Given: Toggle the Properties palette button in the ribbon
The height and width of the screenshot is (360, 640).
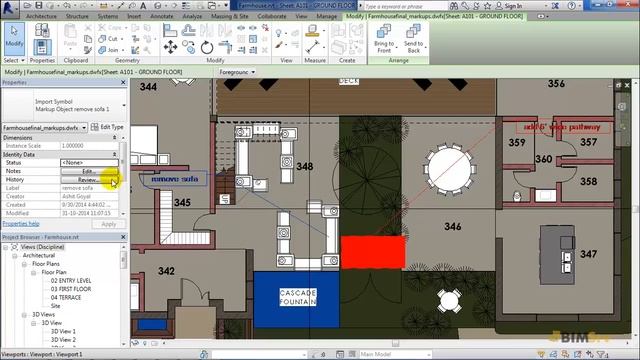Looking at the screenshot, I should [42, 47].
